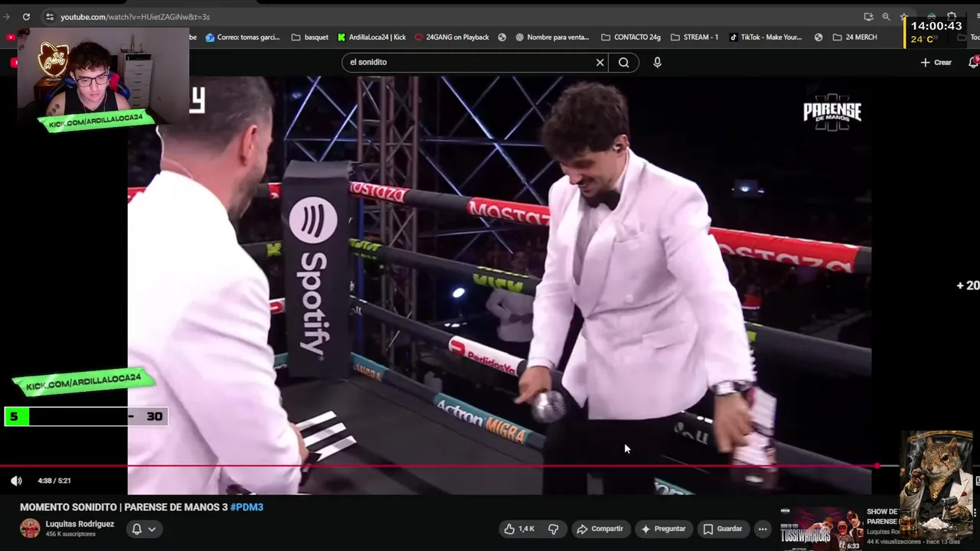Open the three-dots more actions menu
Screen dimensions: 980x551
[763, 529]
